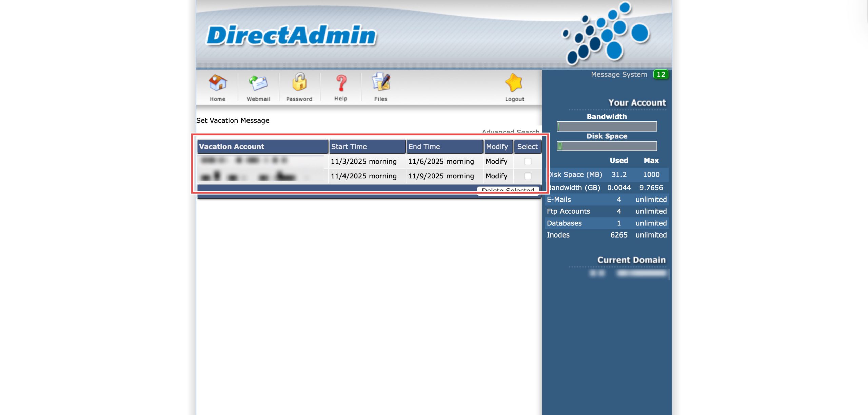The image size is (868, 415).
Task: Modify the vacation starting 11/3/2025
Action: click(496, 162)
